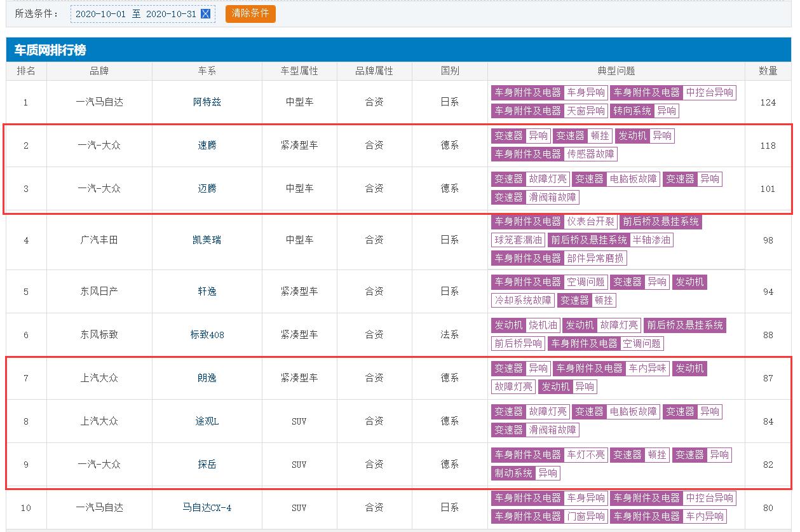This screenshot has height=532, width=800.
Task: Open the 朗逸 car series link
Action: coord(207,378)
